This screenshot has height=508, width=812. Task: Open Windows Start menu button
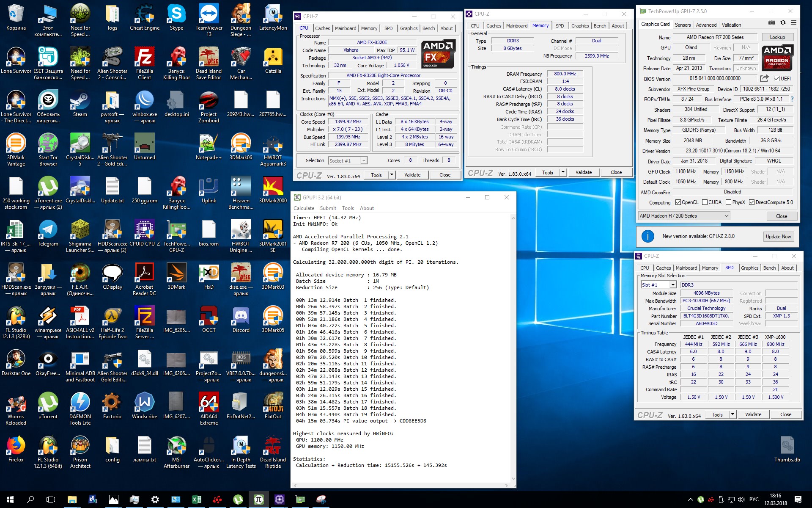coord(10,500)
